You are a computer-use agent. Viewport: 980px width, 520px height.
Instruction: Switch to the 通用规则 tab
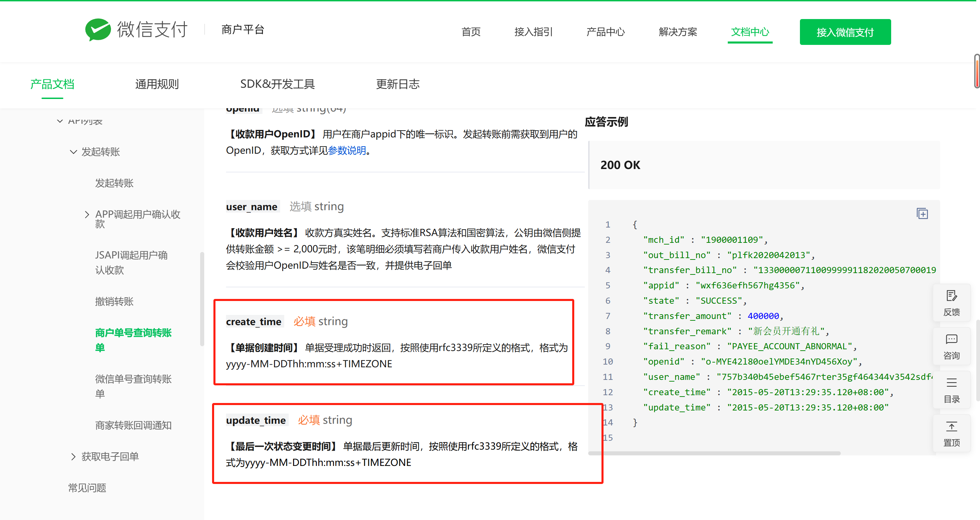click(x=157, y=84)
